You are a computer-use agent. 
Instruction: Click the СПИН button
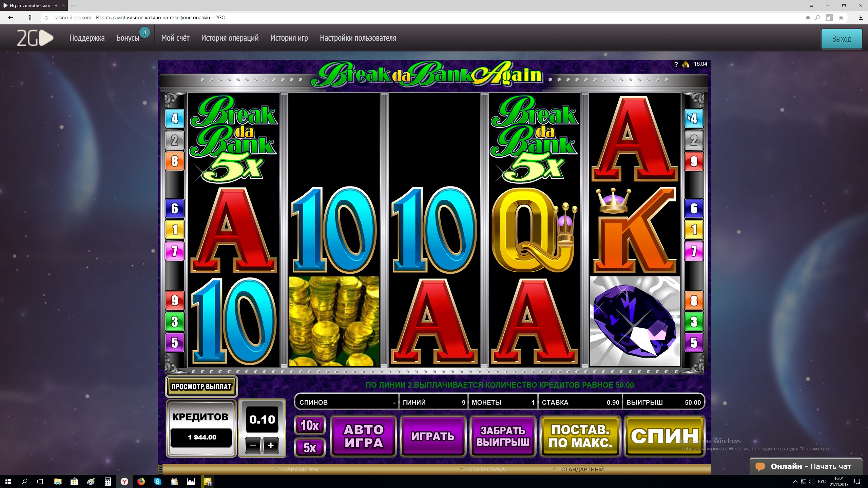click(x=664, y=436)
